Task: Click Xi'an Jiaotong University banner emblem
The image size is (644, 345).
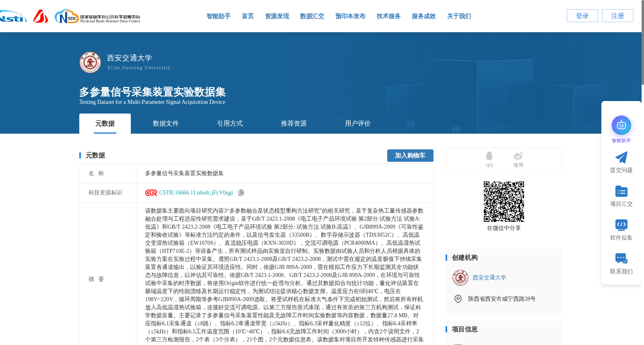Action: [90, 62]
